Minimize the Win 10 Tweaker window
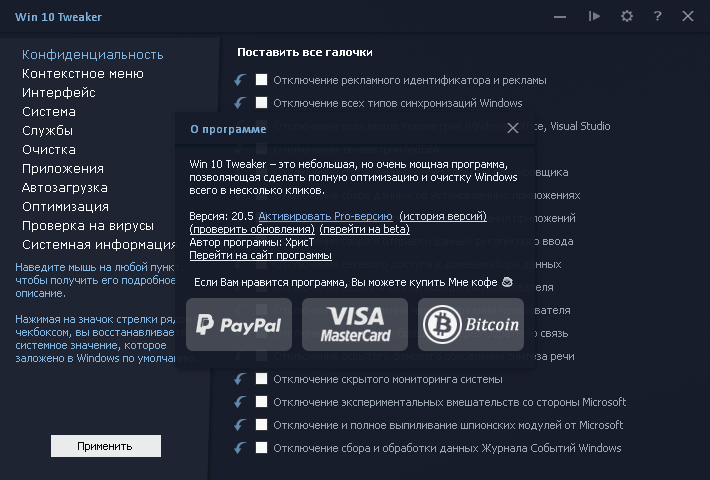710x480 pixels. (x=560, y=17)
